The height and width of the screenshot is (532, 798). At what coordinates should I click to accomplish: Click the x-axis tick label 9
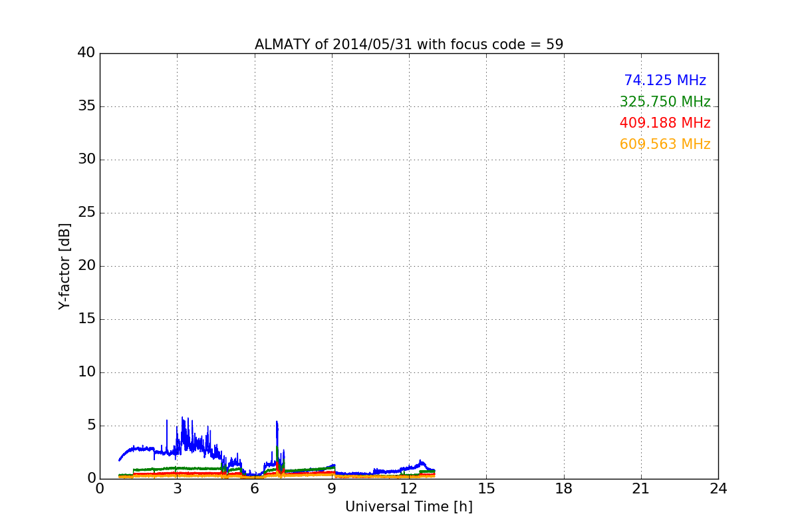332,489
